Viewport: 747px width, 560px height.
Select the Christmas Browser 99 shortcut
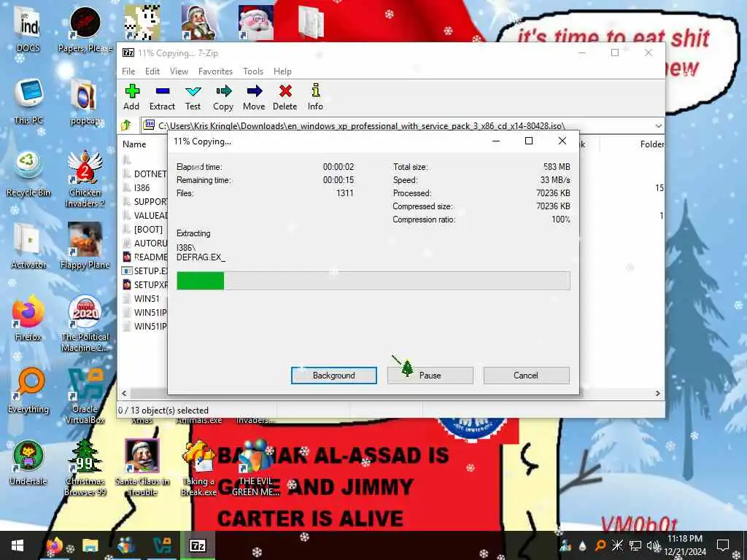85,467
